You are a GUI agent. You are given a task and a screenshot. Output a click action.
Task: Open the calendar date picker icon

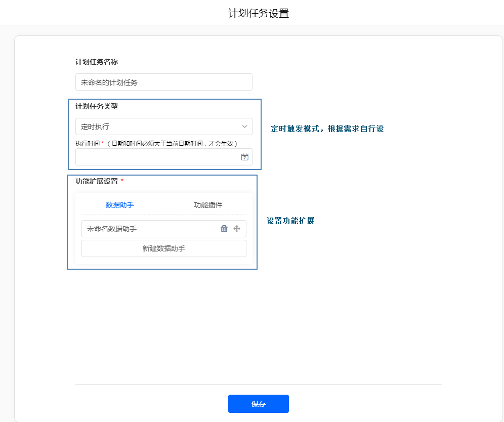[x=244, y=157]
